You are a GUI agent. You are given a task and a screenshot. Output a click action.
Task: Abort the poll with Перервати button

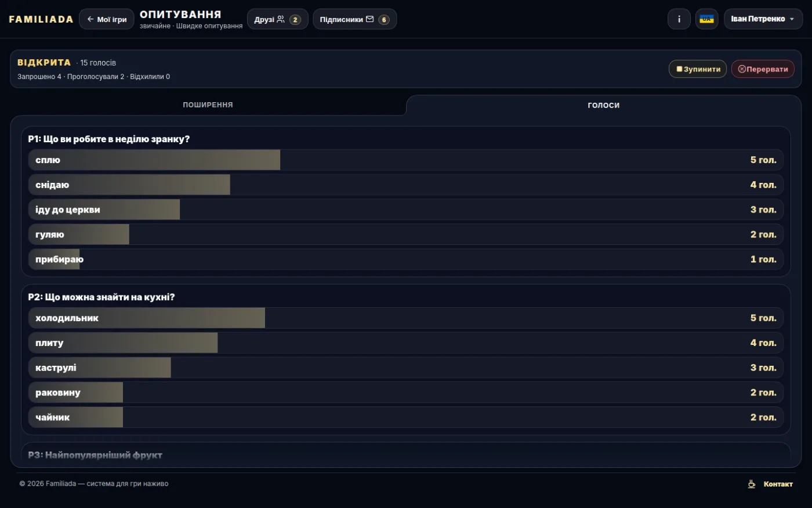763,69
